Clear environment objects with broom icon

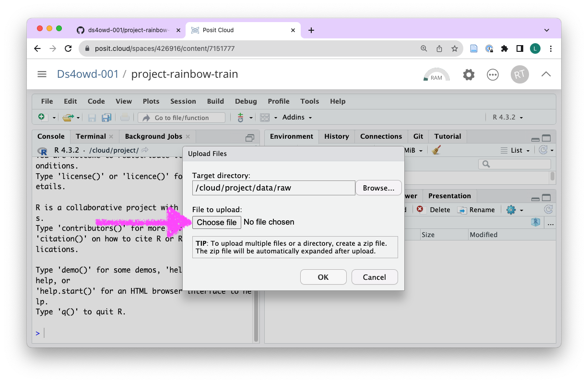tap(436, 150)
